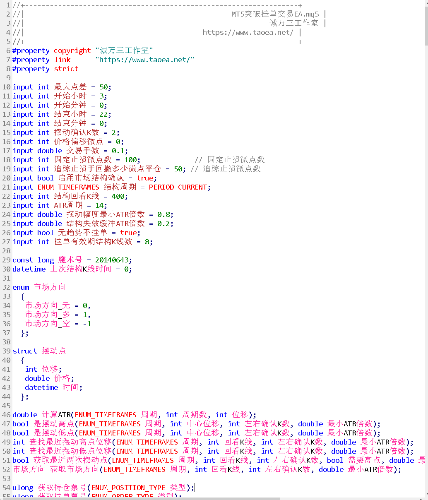Click the "datetime" keyword on line 30
The image size is (428, 500).
[x=29, y=269]
